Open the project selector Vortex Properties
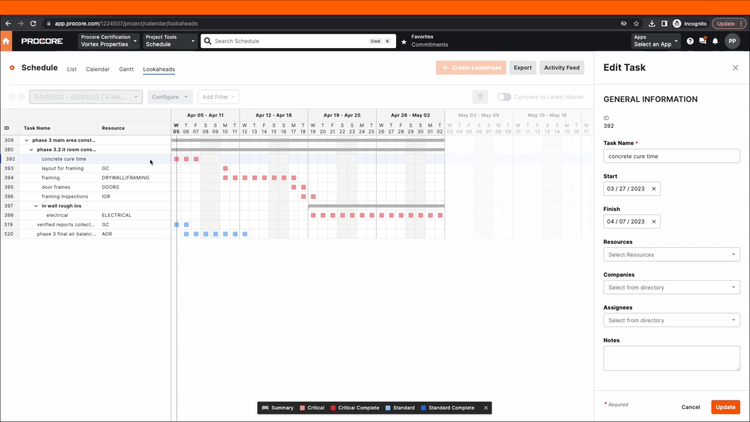 (x=109, y=41)
